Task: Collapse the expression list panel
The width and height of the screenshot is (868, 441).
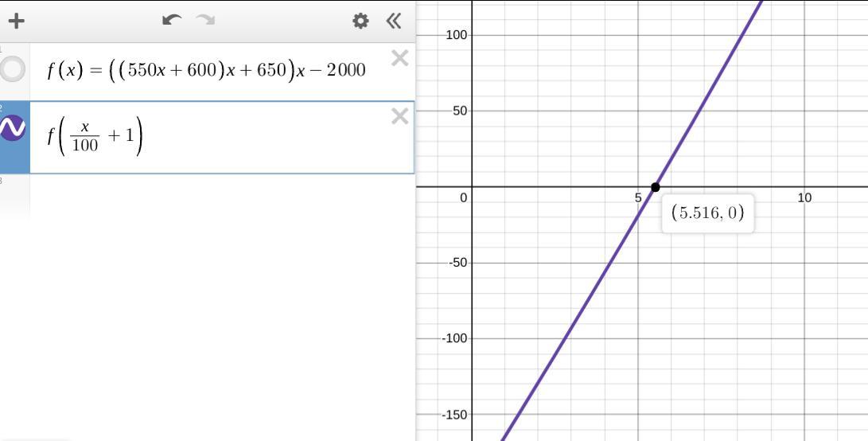Action: click(393, 21)
